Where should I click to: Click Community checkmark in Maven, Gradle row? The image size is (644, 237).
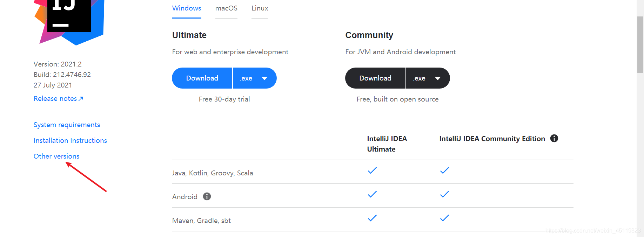(x=444, y=218)
